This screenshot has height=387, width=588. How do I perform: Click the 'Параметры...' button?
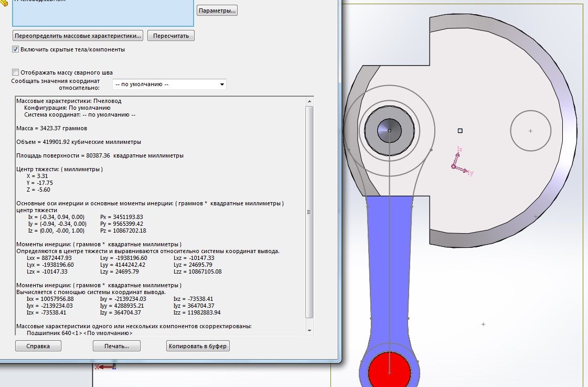(x=217, y=10)
